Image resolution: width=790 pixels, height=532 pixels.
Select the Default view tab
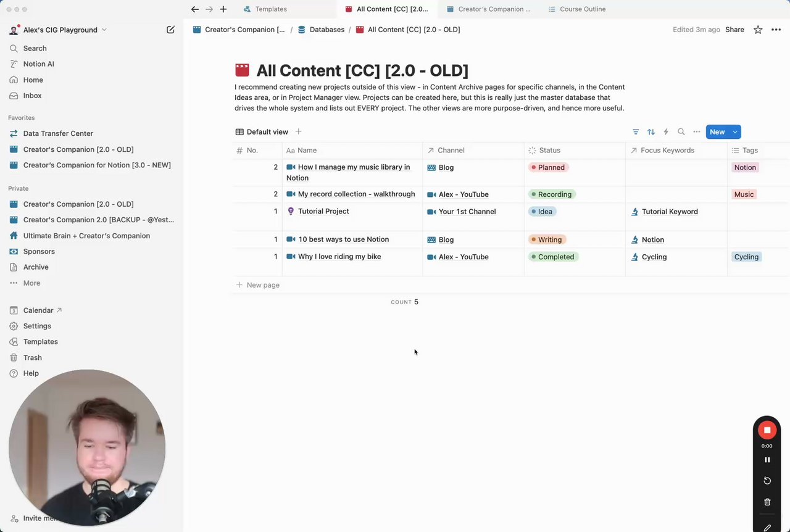pos(262,132)
